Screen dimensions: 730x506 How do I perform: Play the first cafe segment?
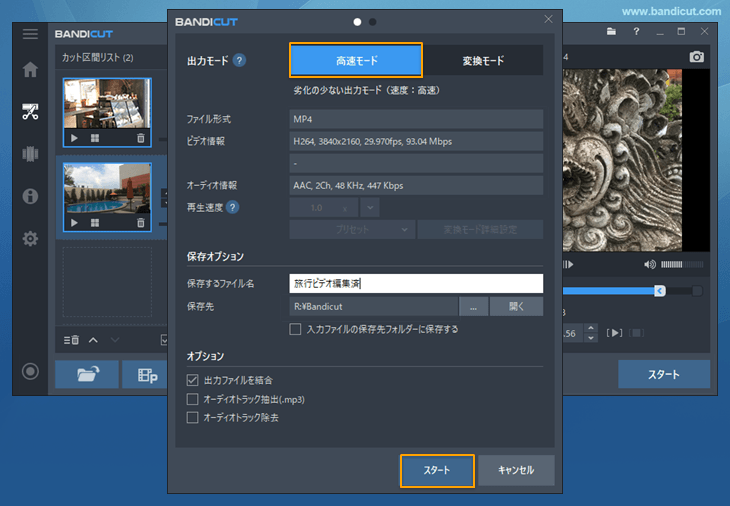(74, 138)
